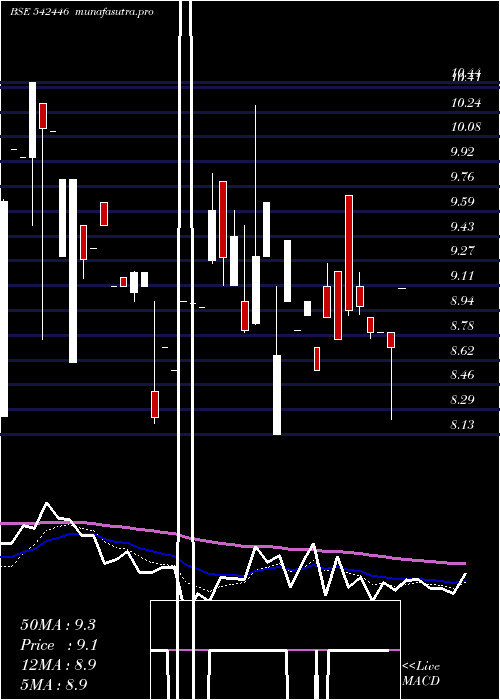
Task: Click the 9.76 price axis label
Action: (462, 177)
